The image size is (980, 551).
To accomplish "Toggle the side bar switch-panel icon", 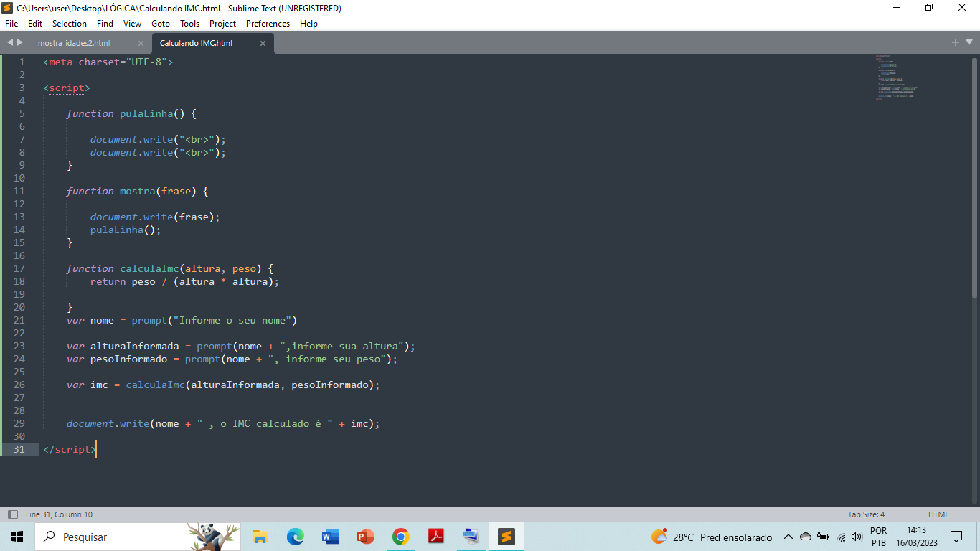I will coord(12,514).
